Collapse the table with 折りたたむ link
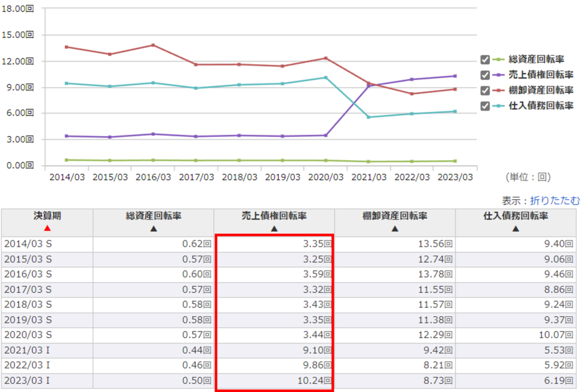The height and width of the screenshot is (392, 584). [x=555, y=200]
